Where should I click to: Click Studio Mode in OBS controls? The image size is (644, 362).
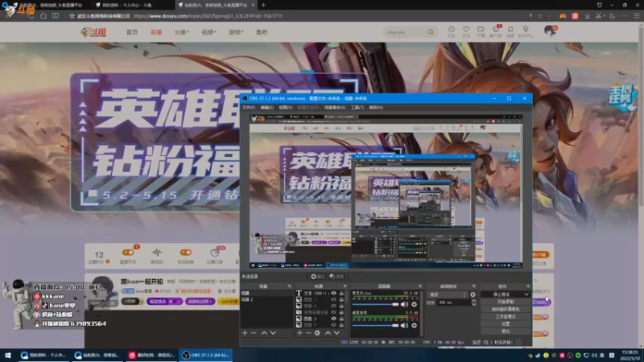pos(506,316)
